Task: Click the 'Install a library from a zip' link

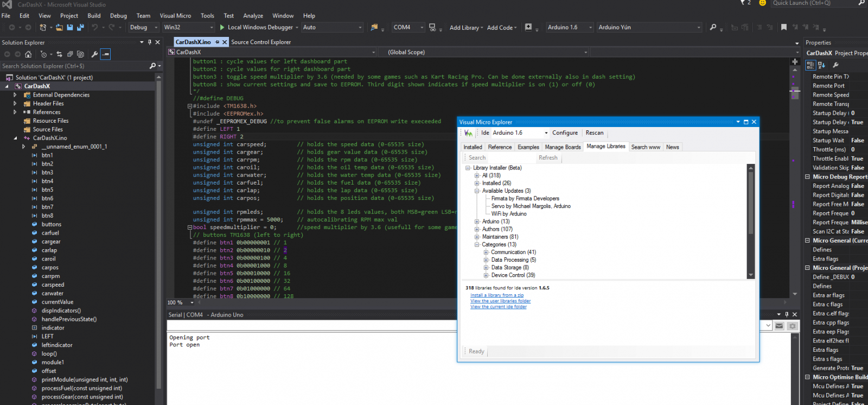Action: point(497,295)
